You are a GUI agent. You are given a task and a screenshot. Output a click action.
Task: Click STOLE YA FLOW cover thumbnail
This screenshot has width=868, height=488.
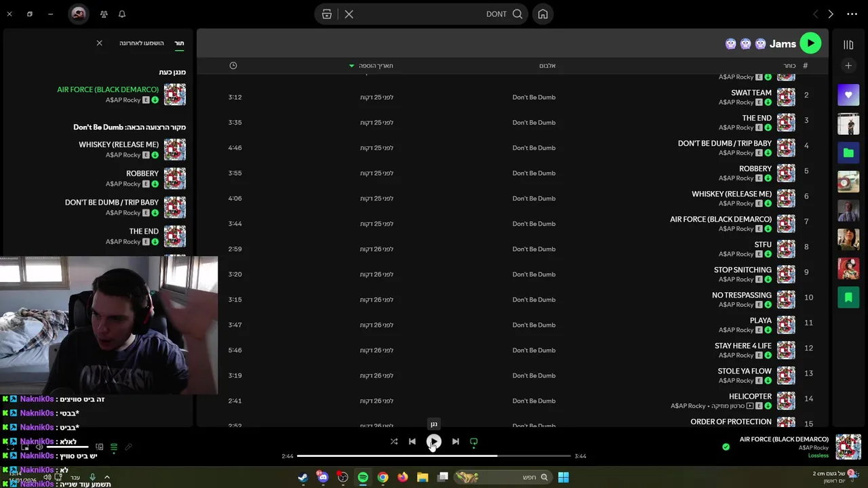pyautogui.click(x=786, y=375)
